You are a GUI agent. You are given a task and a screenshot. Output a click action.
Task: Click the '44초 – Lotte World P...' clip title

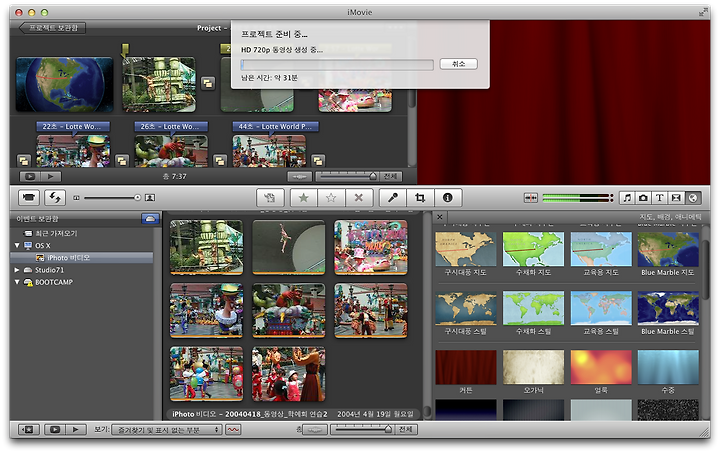275,126
